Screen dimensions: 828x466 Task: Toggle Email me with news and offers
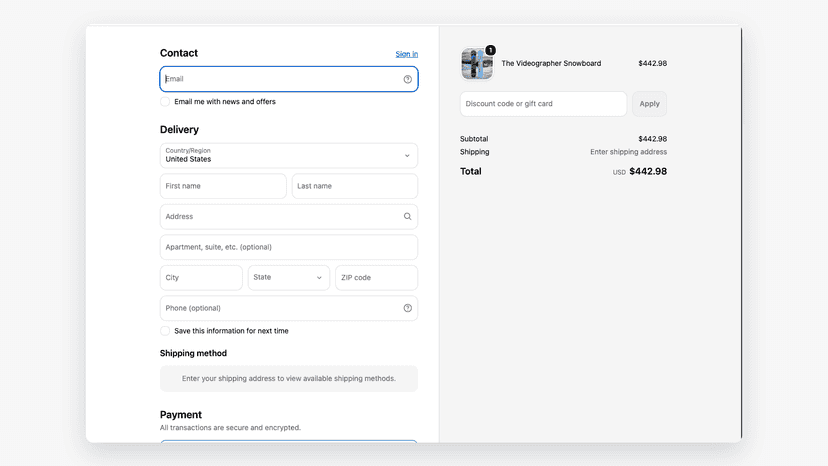(x=165, y=101)
